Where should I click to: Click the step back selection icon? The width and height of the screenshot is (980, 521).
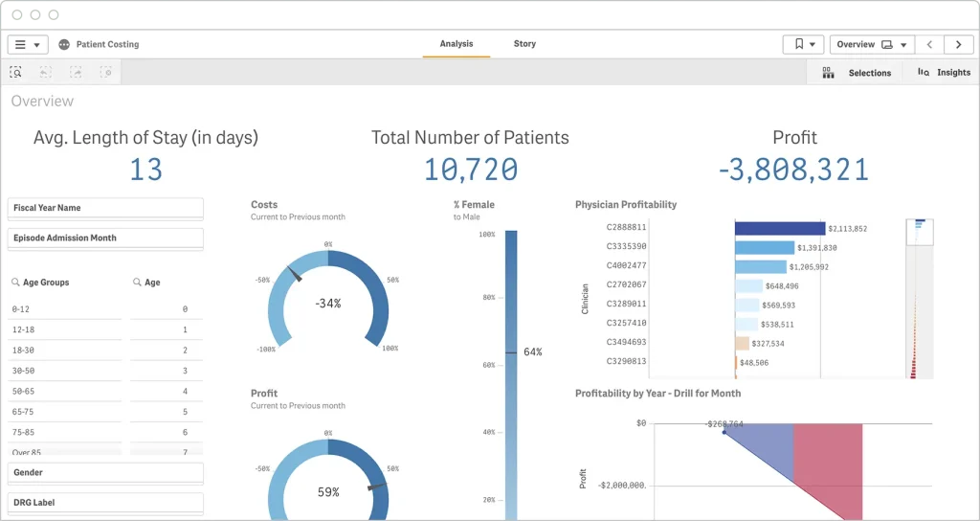pos(45,72)
